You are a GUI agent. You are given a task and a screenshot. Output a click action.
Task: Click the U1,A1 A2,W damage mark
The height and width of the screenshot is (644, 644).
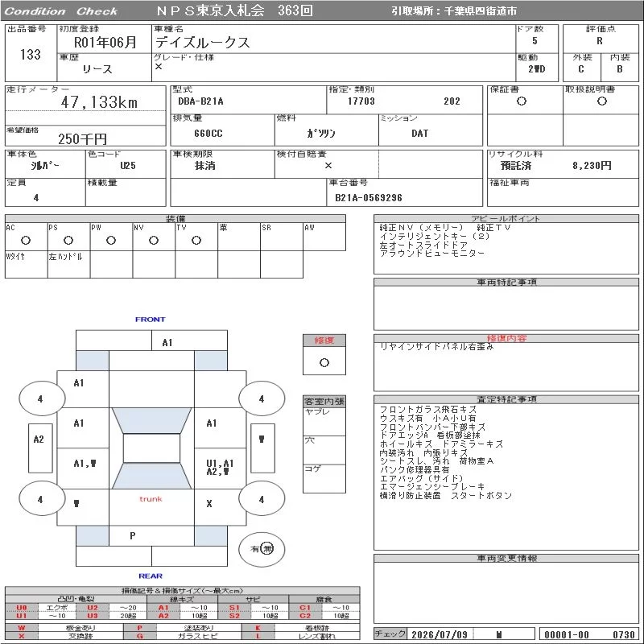tap(220, 468)
